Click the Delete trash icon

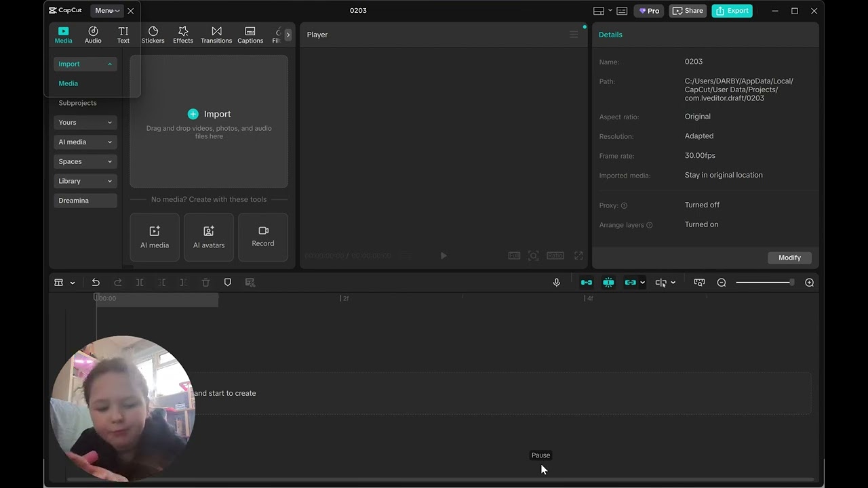(x=206, y=283)
